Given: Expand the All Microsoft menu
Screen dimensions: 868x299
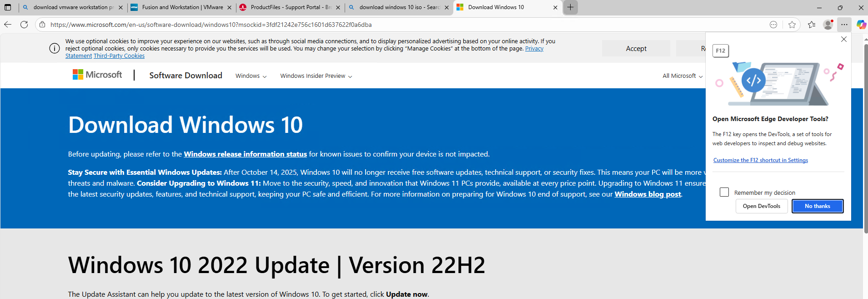Looking at the screenshot, I should click(x=682, y=76).
